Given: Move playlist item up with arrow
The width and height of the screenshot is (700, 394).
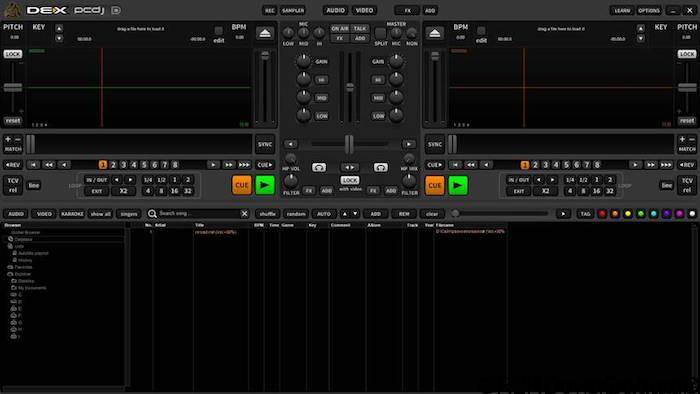Looking at the screenshot, I should pyautogui.click(x=345, y=214).
